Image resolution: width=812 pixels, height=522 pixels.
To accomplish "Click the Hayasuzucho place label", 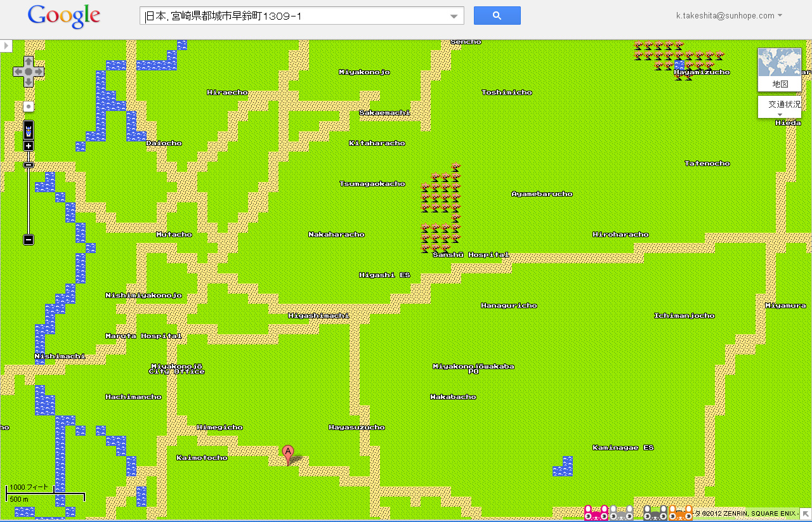I will [x=357, y=427].
